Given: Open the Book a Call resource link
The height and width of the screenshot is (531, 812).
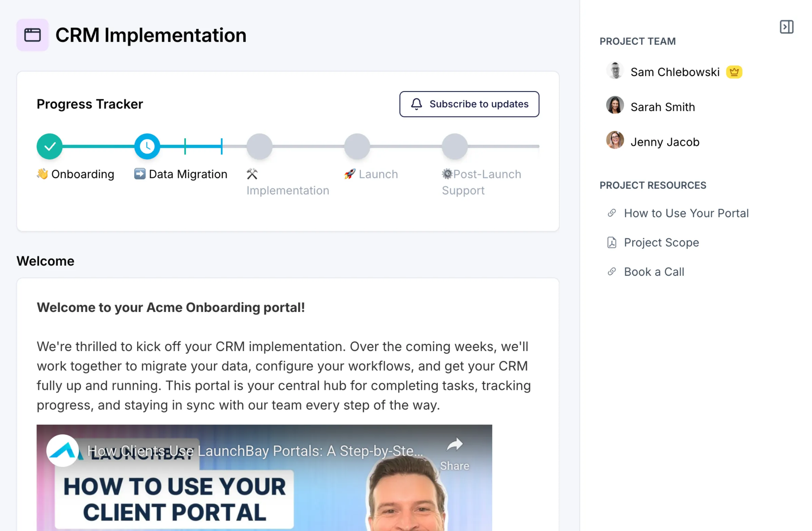Looking at the screenshot, I should tap(654, 272).
